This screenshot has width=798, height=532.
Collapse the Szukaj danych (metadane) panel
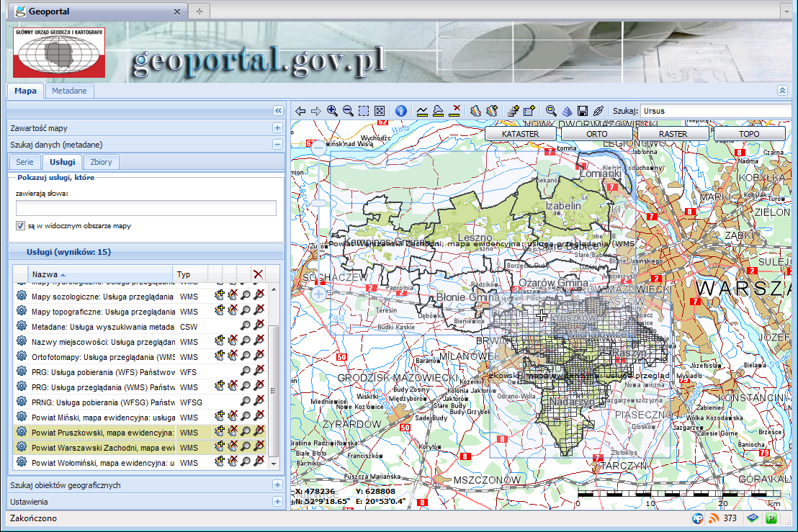coord(277,145)
